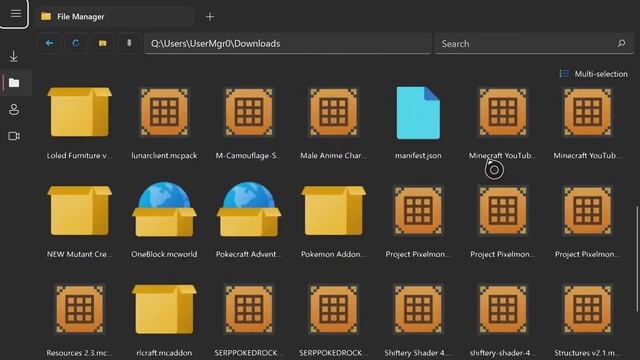
Task: Enable Multi-selection mode
Action: (593, 74)
